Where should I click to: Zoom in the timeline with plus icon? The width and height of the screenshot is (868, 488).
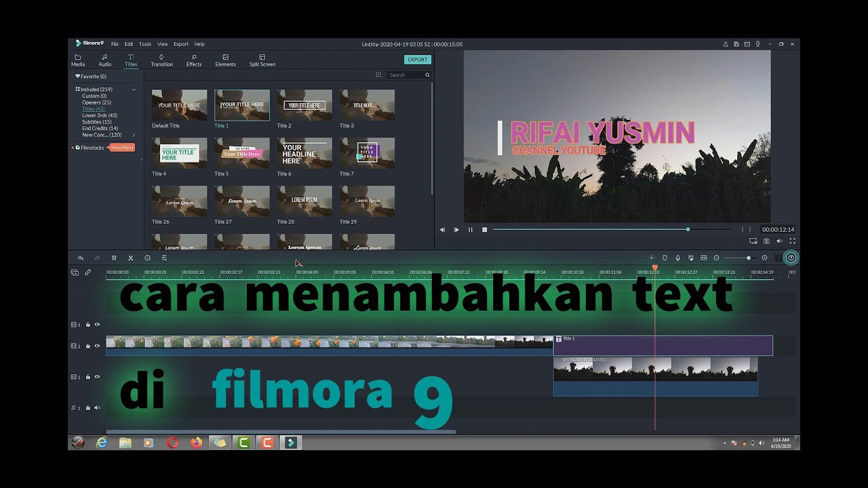tap(764, 258)
